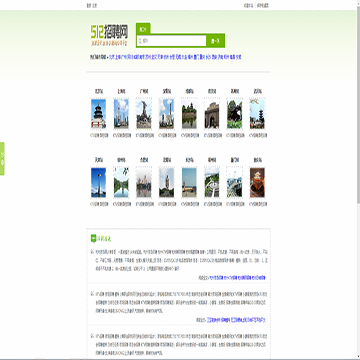
Task: Click the 512招聘网 site logo
Action: 109,34
